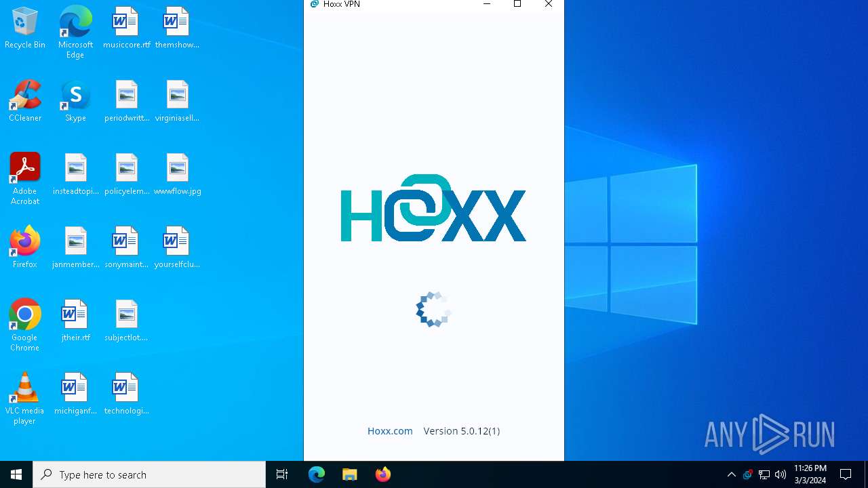
Task: Open Task View from taskbar
Action: pos(282,474)
